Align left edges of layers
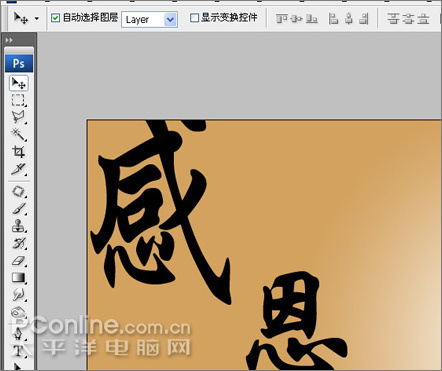The height and width of the screenshot is (371, 442). pos(333,19)
